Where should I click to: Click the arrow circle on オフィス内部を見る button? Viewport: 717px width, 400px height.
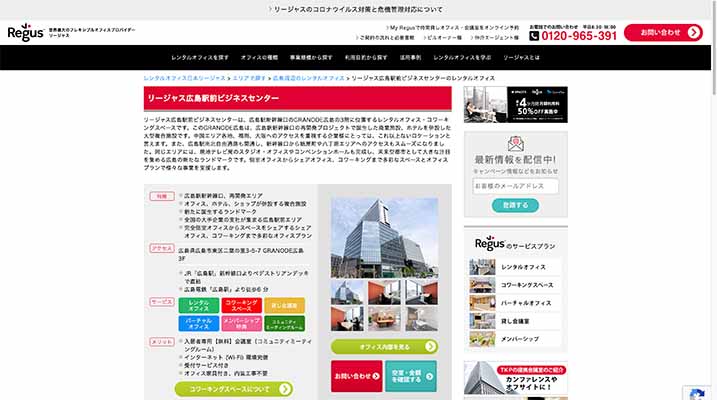tap(430, 347)
